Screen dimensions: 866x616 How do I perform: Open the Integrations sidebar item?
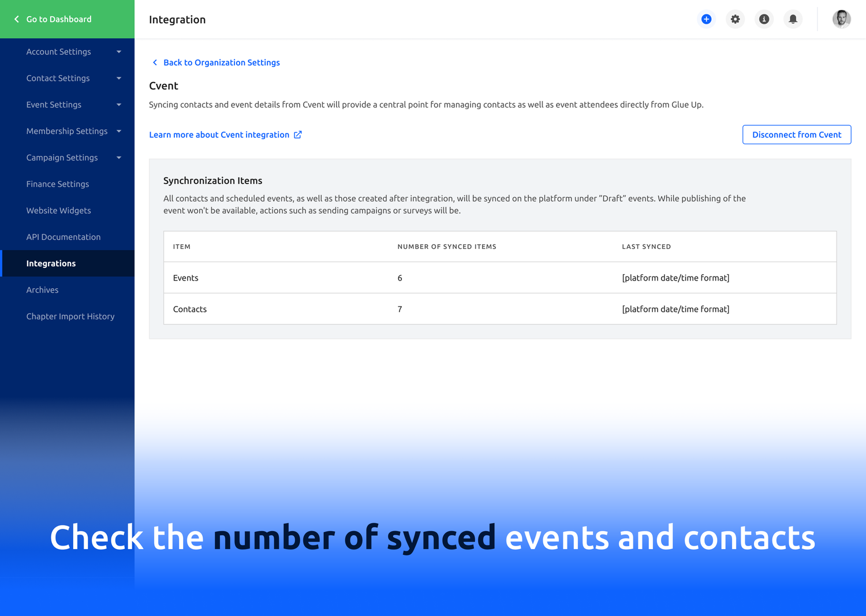point(51,263)
